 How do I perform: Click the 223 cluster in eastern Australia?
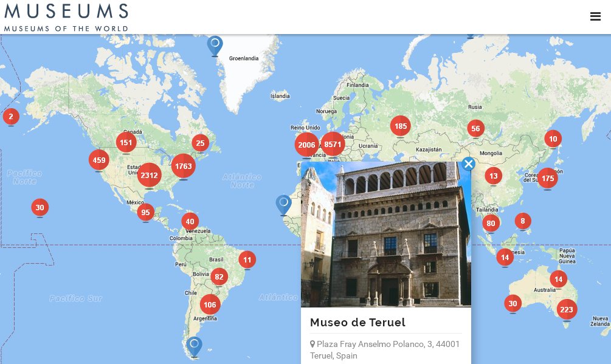click(x=567, y=309)
